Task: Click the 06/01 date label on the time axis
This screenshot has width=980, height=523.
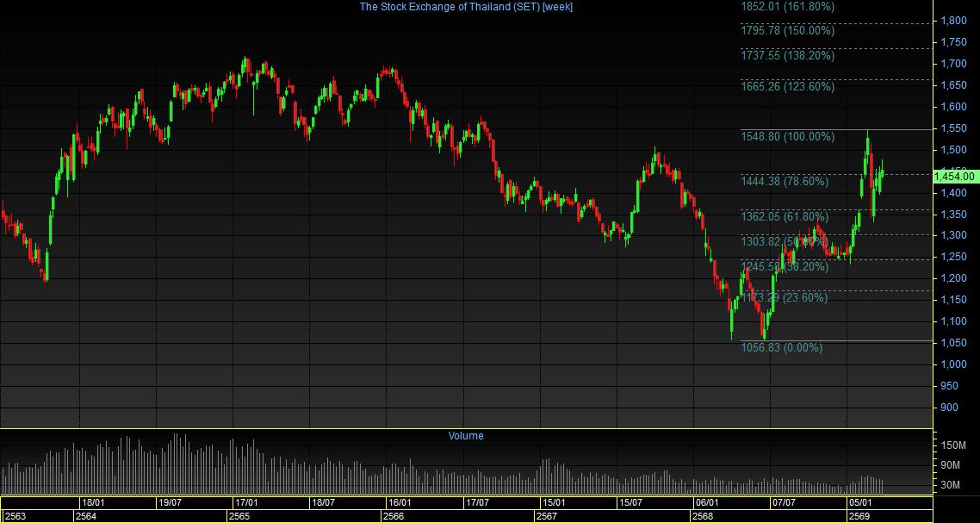Action: click(707, 502)
